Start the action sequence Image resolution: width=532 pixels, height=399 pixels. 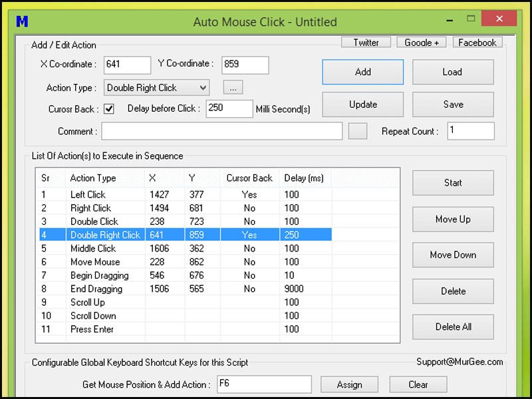coord(453,183)
